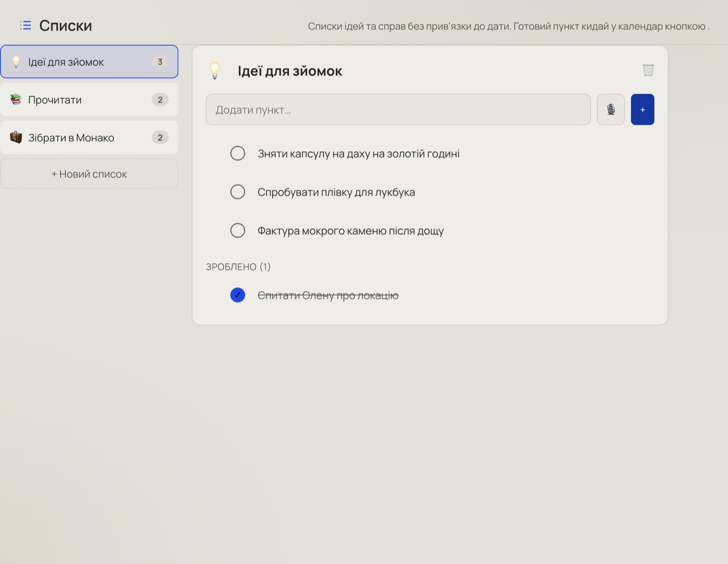Mark 'Спробувати плівку для лукбука' as done
The image size is (728, 564).
[x=238, y=192]
